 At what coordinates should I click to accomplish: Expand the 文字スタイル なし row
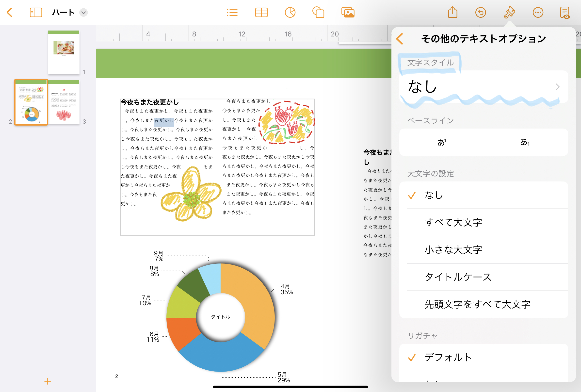(484, 87)
